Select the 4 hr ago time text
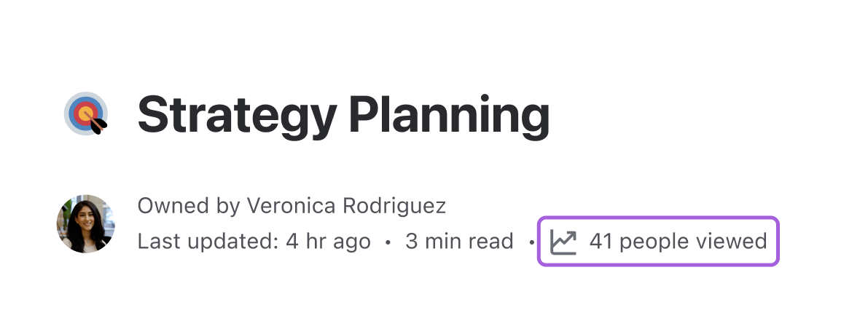 click(x=328, y=242)
